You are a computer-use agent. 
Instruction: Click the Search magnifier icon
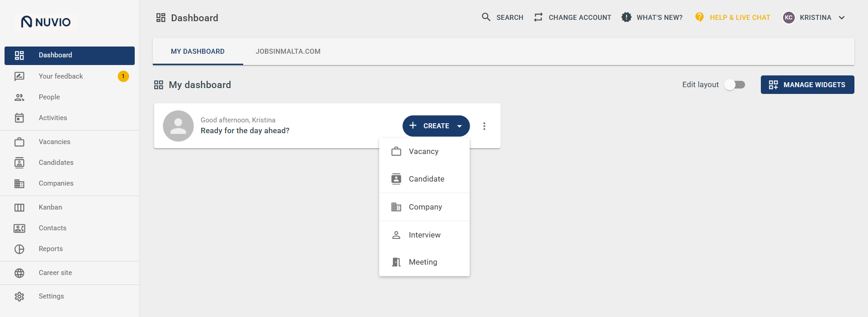point(486,17)
